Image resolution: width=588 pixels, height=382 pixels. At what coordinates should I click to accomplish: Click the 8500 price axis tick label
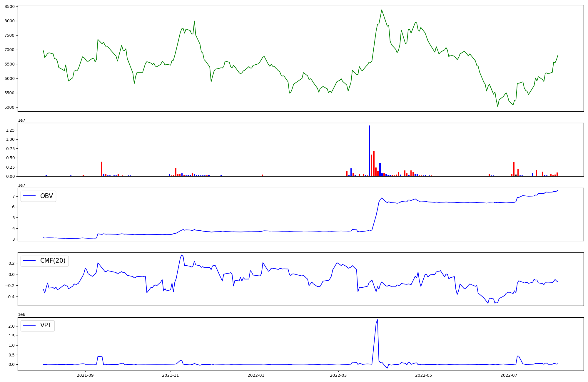[x=9, y=6]
